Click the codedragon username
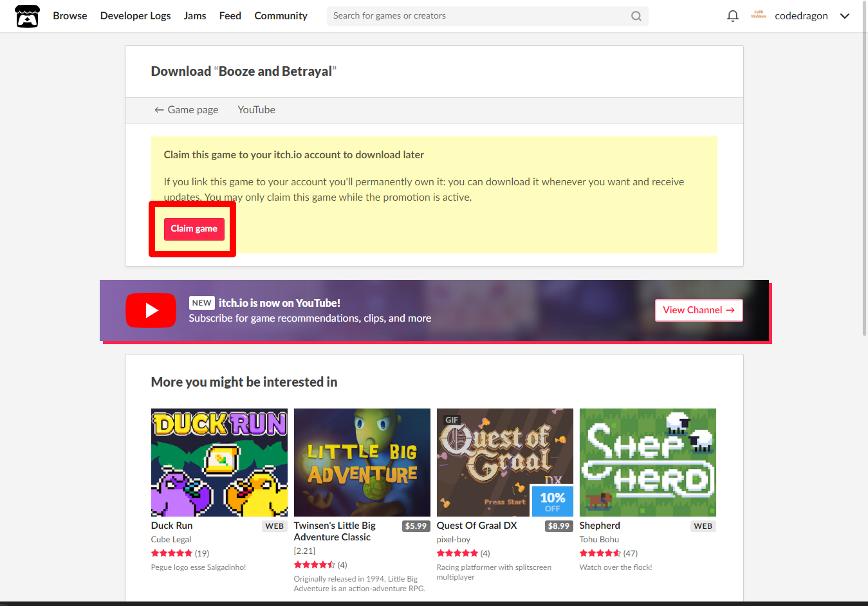 point(801,16)
